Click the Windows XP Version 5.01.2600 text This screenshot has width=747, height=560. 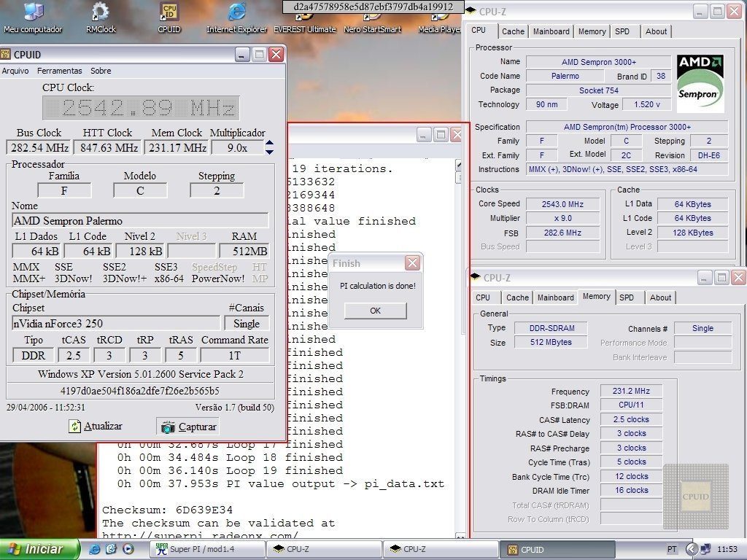pos(141,374)
